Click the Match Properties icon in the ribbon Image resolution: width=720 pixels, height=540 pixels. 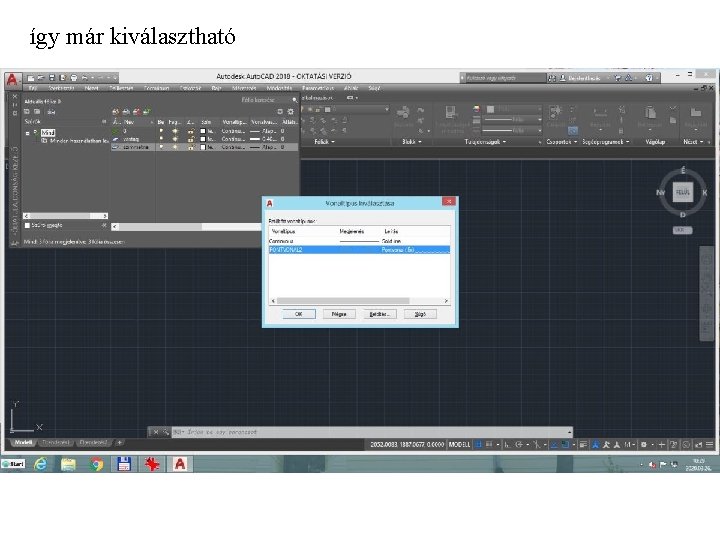(x=450, y=112)
